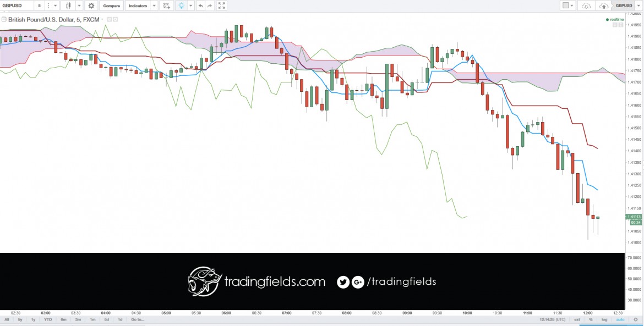This screenshot has width=644, height=326.
Task: Enter fullscreen mode with the arrows icon
Action: point(222,5)
